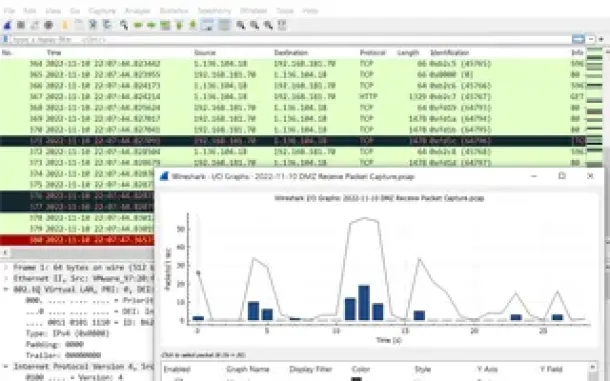Open the Analyze menu
This screenshot has width=610, height=381.
137,11
